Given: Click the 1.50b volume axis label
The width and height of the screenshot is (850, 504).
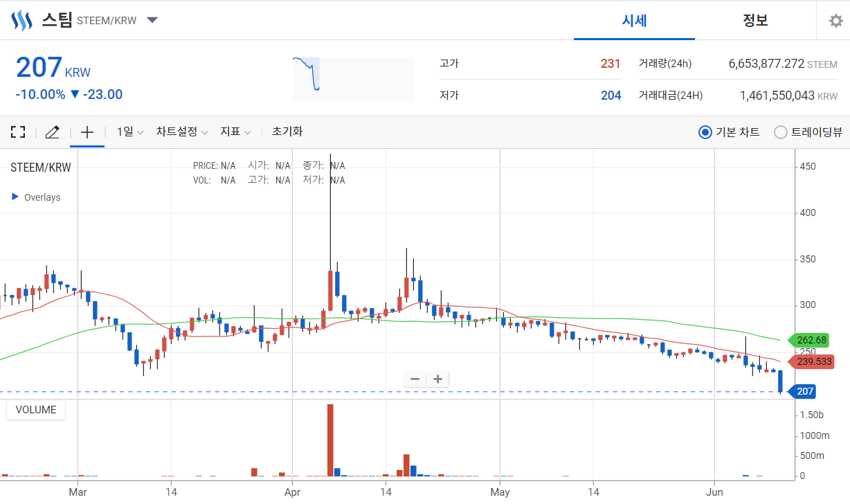Looking at the screenshot, I should [x=811, y=415].
